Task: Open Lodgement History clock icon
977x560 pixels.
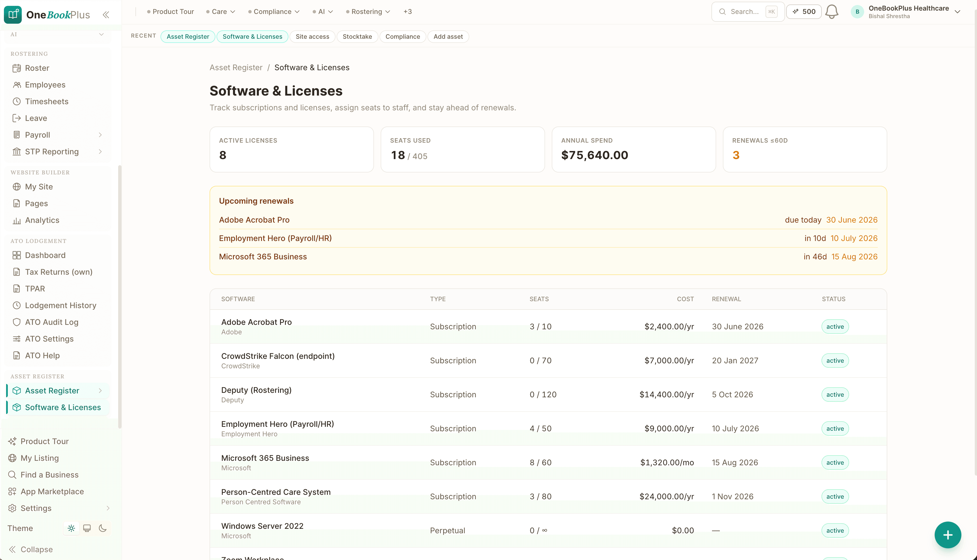Action: click(16, 305)
